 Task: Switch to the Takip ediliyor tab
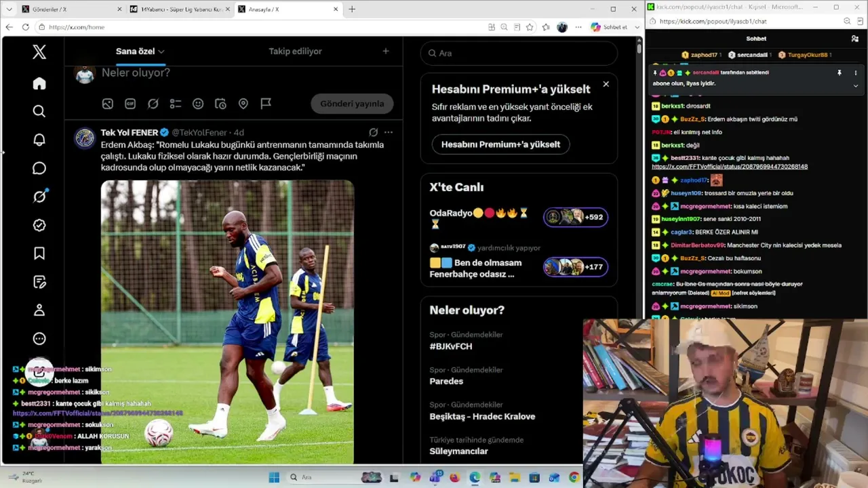pyautogui.click(x=295, y=52)
